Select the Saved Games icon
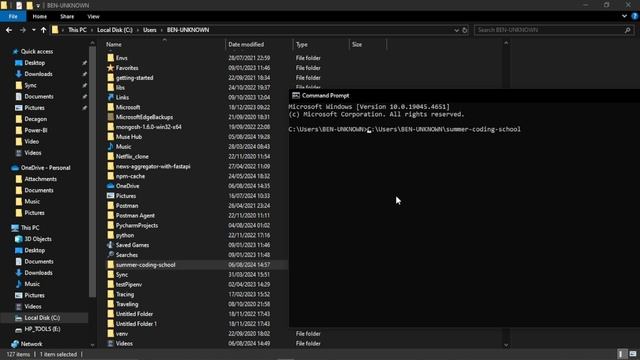The height and width of the screenshot is (360, 640). [x=110, y=245]
